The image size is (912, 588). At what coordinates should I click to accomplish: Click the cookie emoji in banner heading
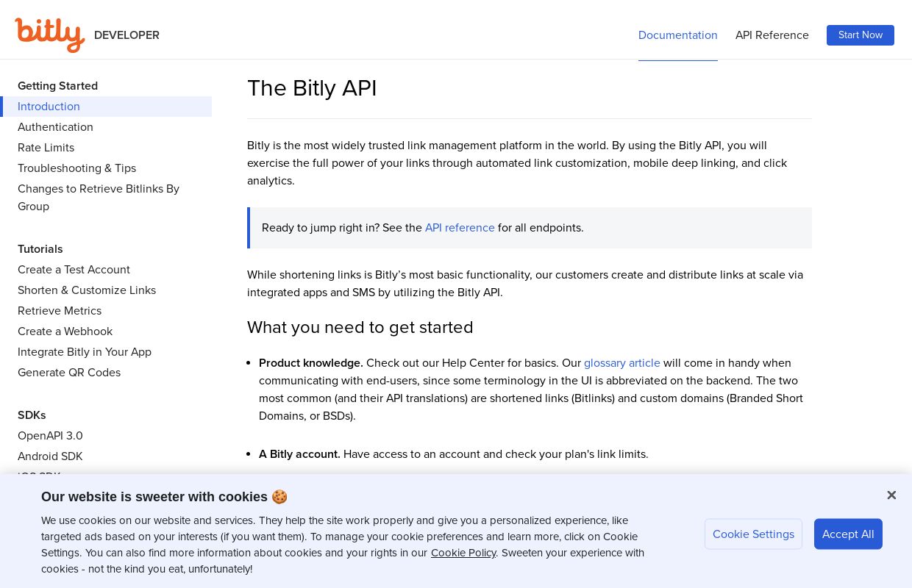tap(279, 497)
